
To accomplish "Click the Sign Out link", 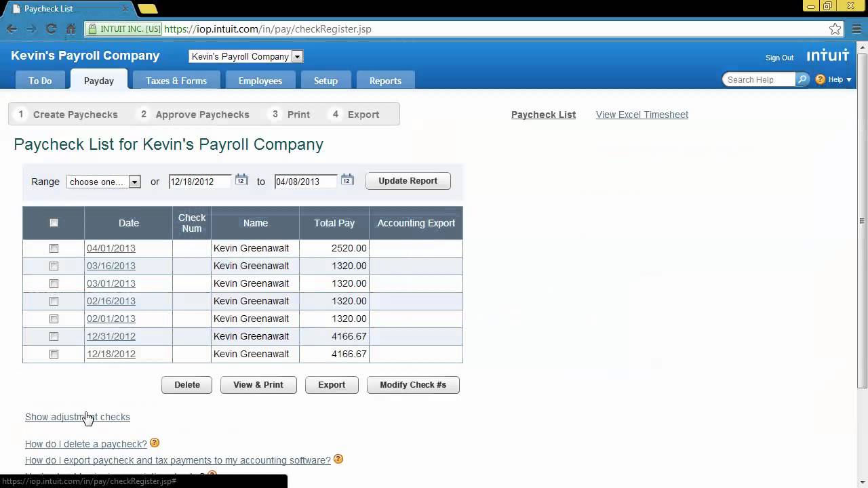I will click(x=779, y=58).
